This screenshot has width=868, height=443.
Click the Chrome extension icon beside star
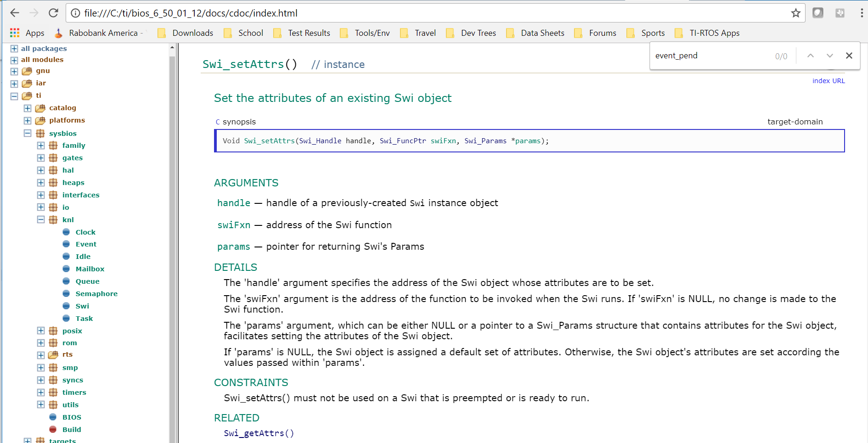(818, 13)
